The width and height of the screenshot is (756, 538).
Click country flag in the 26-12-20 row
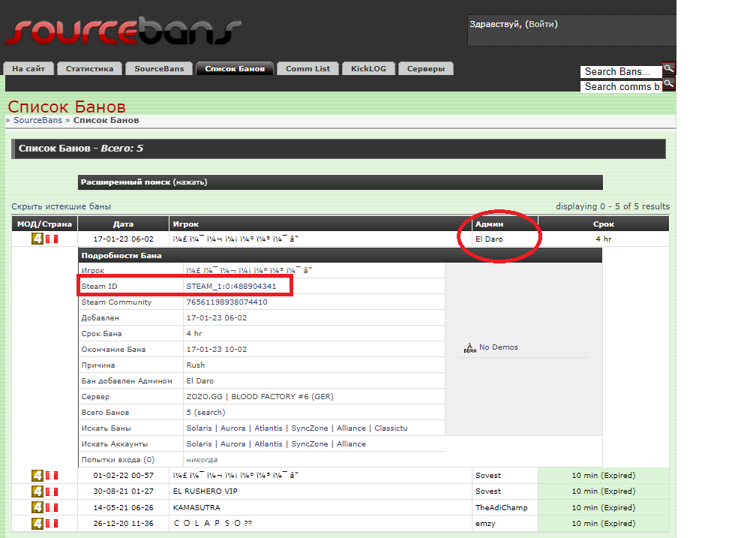point(52,523)
